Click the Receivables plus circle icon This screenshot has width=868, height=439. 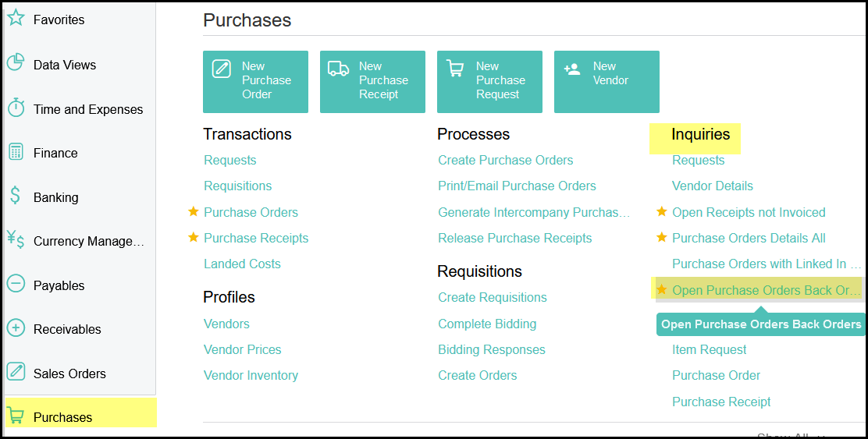point(16,328)
